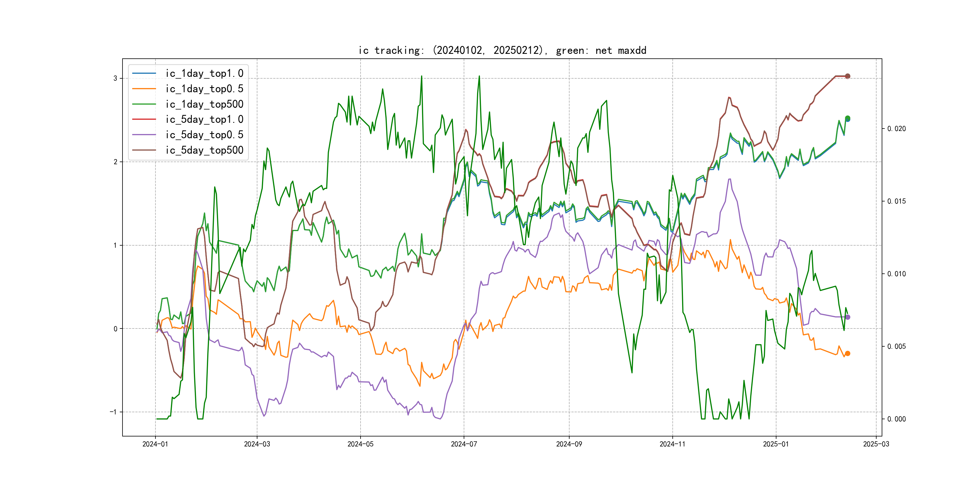
Task: Click the red legend line swatch
Action: click(x=144, y=119)
